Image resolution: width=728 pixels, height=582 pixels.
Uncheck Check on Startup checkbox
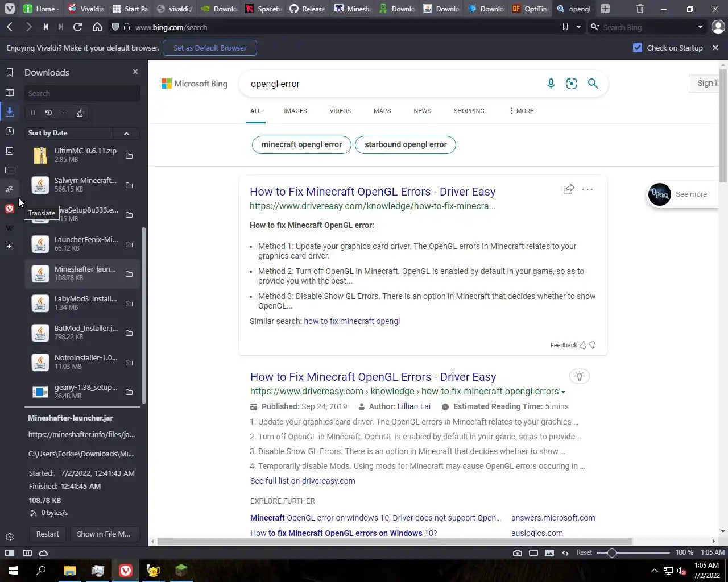tap(638, 48)
